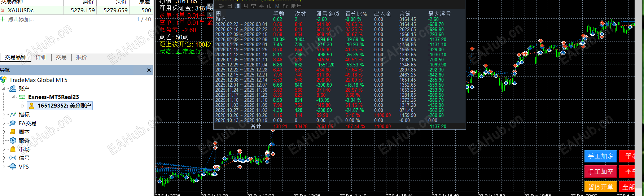Click the 最大浮亏 column header

[x=439, y=14]
